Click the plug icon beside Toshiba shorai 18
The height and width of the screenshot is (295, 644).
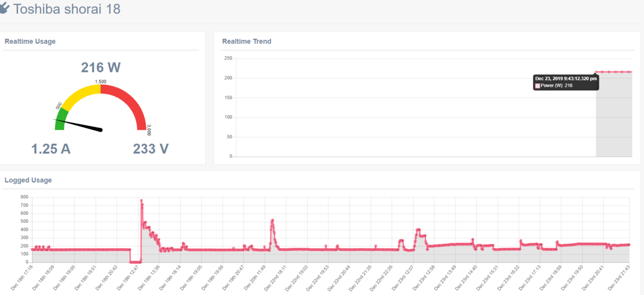click(x=5, y=9)
